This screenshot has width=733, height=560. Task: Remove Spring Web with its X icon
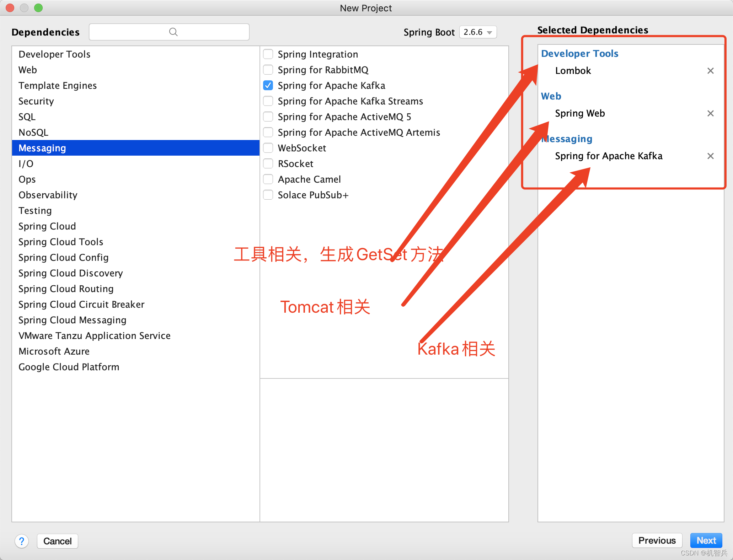point(710,113)
